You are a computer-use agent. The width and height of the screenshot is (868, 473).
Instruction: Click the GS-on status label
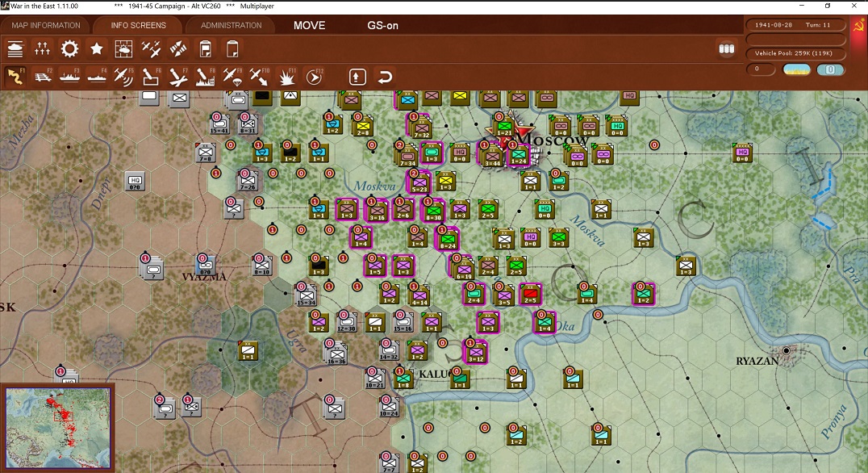[382, 26]
